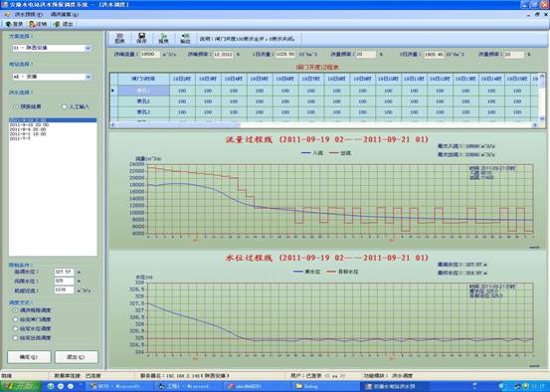Viewport: 550px width, 392px height.
Task: Select the 表孔3 row header cell
Action: pyautogui.click(x=143, y=112)
